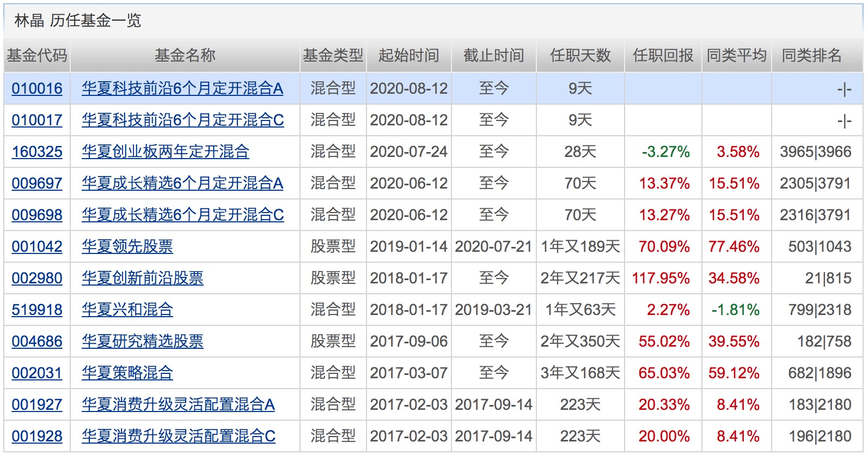Select the 77.46% category average
The image size is (868, 460).
(x=734, y=246)
